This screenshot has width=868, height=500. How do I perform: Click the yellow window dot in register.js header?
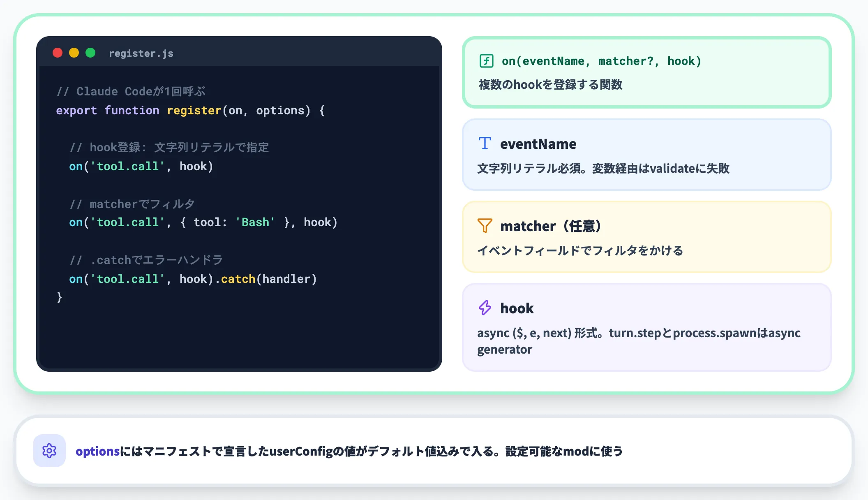tap(74, 53)
